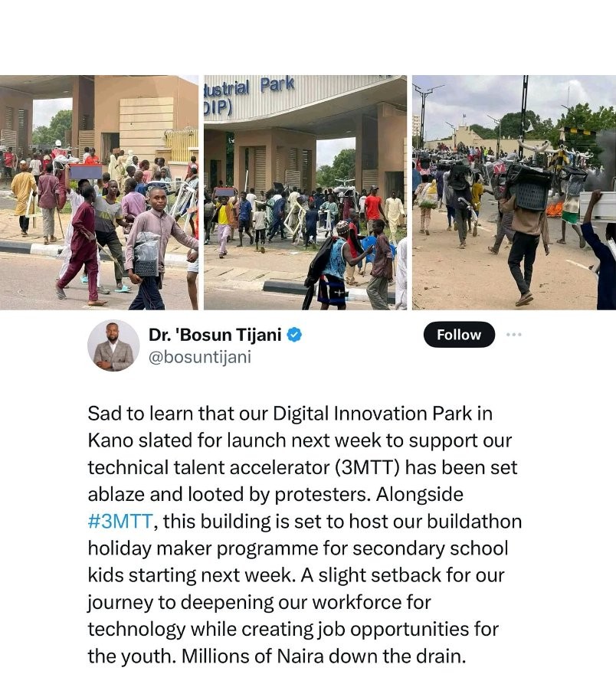View the middle photo showing the Industrial Park sign
Screen dimensions: 616x684
click(306, 192)
